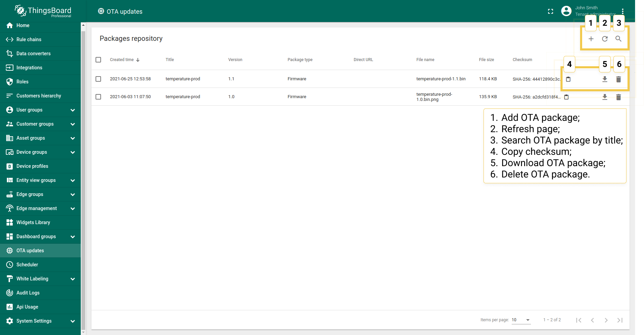This screenshot has width=644, height=335.
Task: Click file size 135.9 KB
Action: pyautogui.click(x=488, y=97)
